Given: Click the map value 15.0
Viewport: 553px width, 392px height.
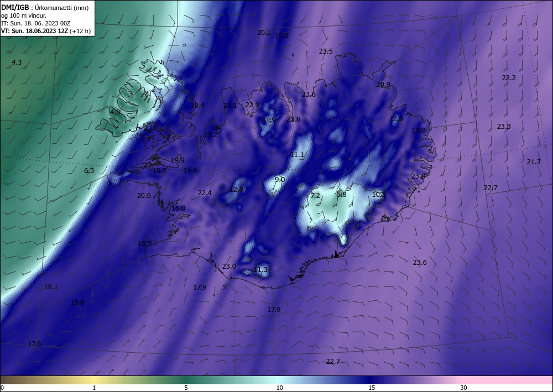Looking at the screenshot, I should (281, 35).
